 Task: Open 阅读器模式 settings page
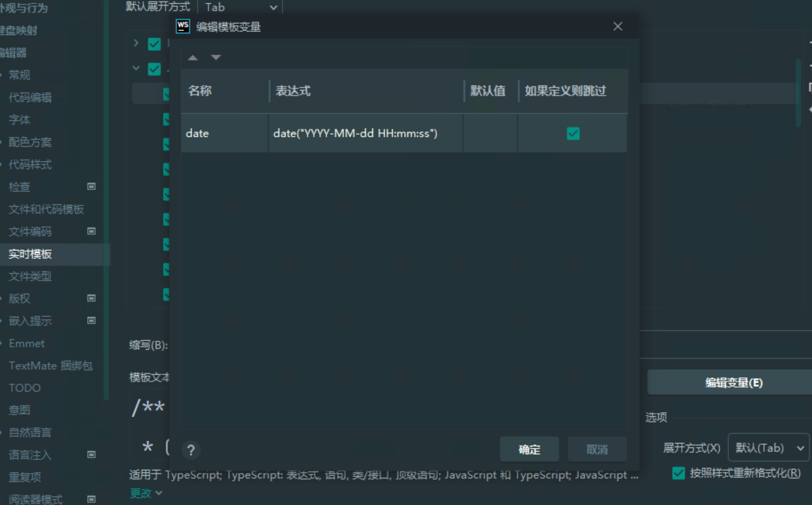pyautogui.click(x=36, y=499)
